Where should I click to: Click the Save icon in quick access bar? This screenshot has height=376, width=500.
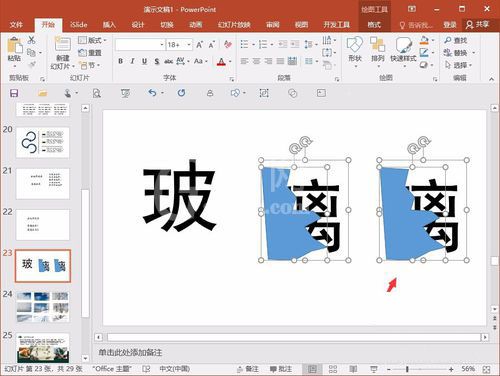point(14,93)
